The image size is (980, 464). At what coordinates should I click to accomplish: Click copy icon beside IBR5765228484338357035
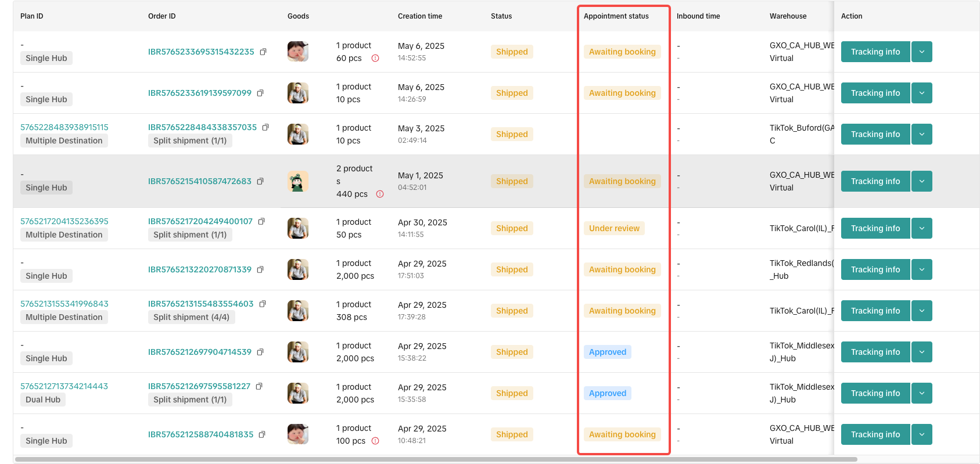click(x=265, y=127)
